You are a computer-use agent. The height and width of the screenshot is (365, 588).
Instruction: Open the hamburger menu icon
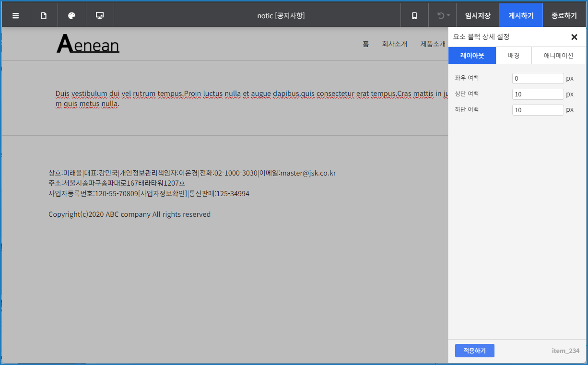(x=16, y=15)
